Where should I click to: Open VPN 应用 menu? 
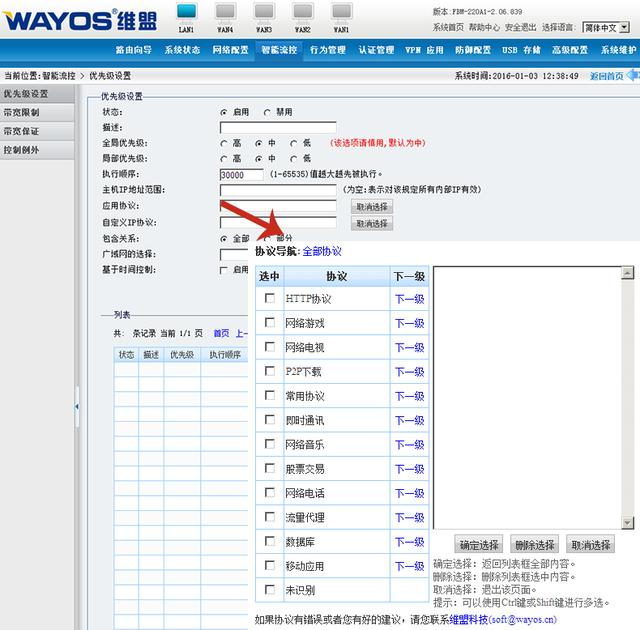pyautogui.click(x=424, y=50)
